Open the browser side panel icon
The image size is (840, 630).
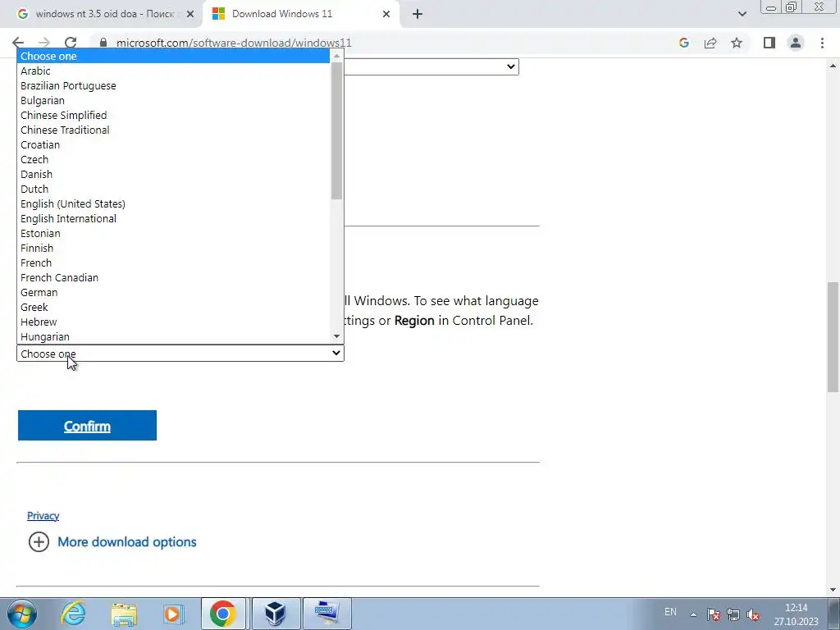pos(769,43)
